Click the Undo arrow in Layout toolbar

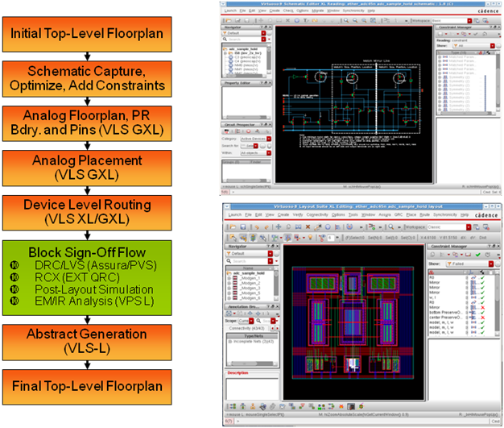tap(257, 226)
